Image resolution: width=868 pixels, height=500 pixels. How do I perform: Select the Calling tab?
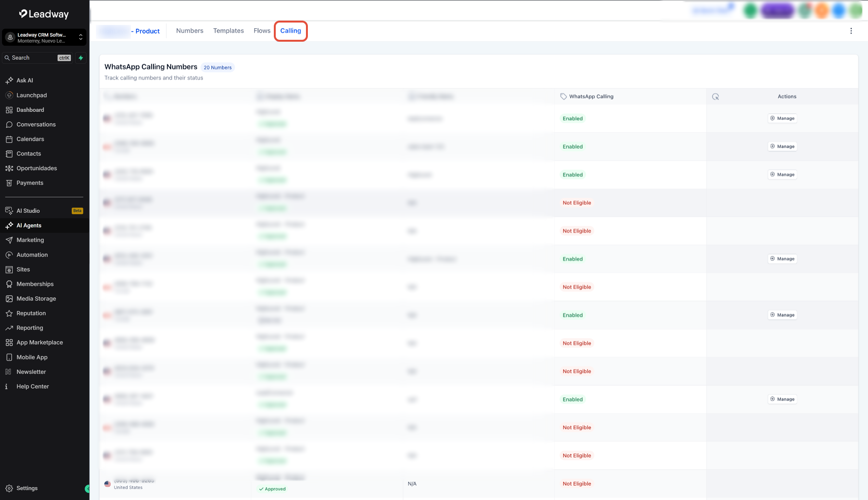click(291, 31)
